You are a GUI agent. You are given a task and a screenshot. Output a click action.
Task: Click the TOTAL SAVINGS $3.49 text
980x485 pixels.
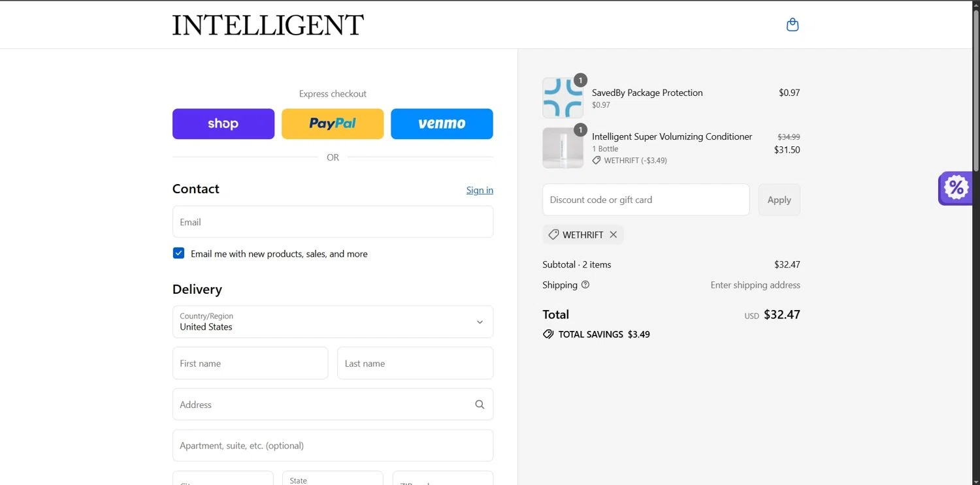pos(604,334)
